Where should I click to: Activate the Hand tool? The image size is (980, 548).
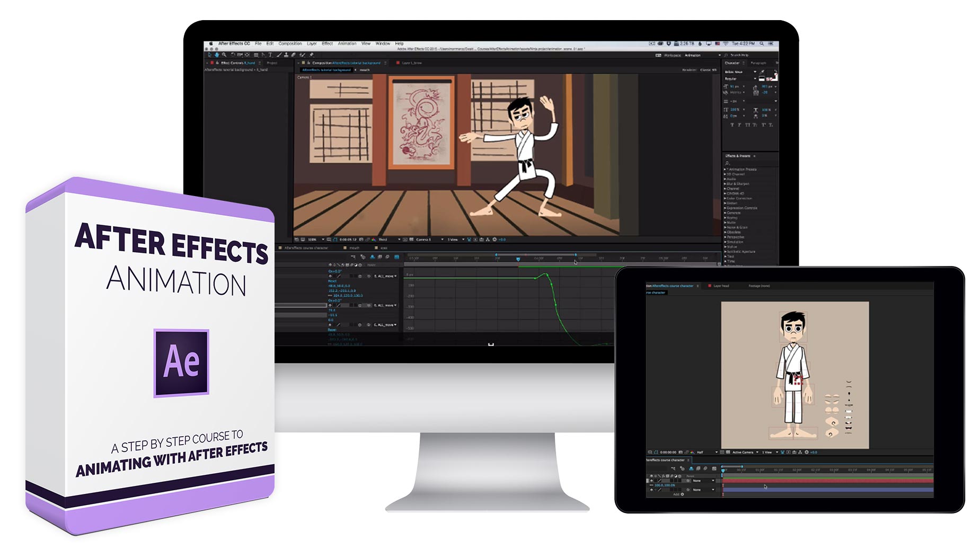[216, 55]
